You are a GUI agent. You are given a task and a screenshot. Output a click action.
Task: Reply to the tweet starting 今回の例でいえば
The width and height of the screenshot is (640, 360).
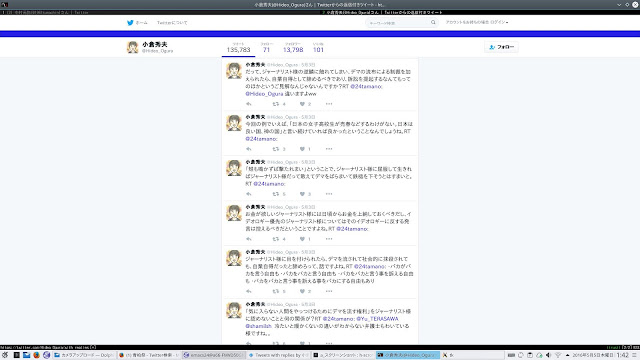249,149
